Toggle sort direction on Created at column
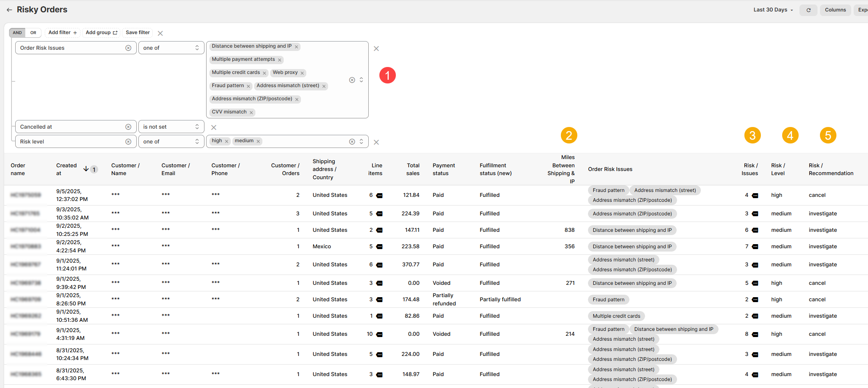Screen dimensions: 868x388 tap(86, 169)
